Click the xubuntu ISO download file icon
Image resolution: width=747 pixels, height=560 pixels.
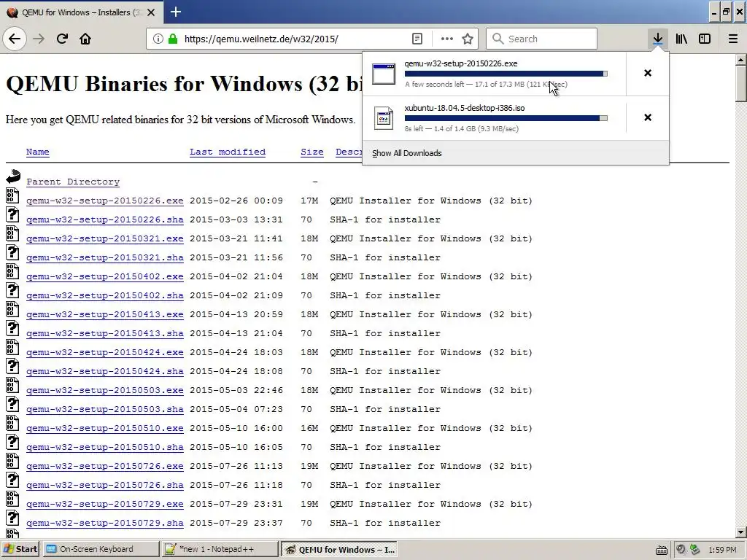click(x=384, y=118)
